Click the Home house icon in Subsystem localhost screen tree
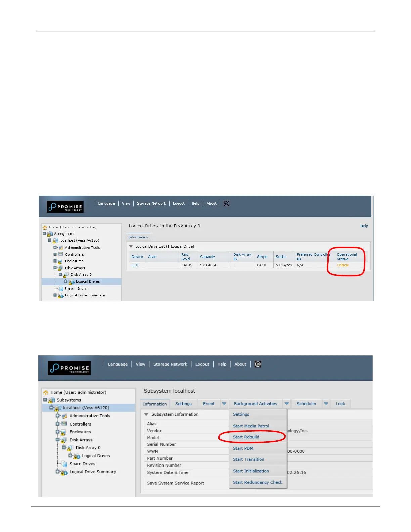This screenshot has width=411, height=532. tap(46, 392)
